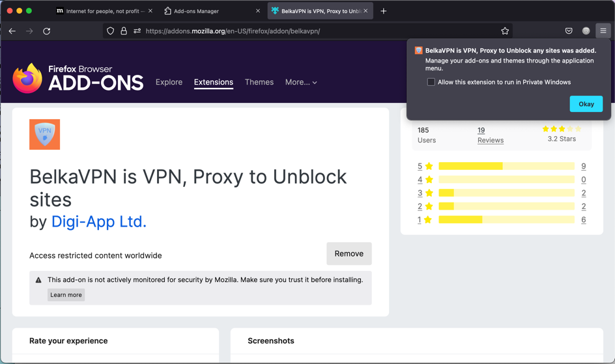615x364 pixels.
Task: Open the Extensions section
Action: tap(214, 82)
